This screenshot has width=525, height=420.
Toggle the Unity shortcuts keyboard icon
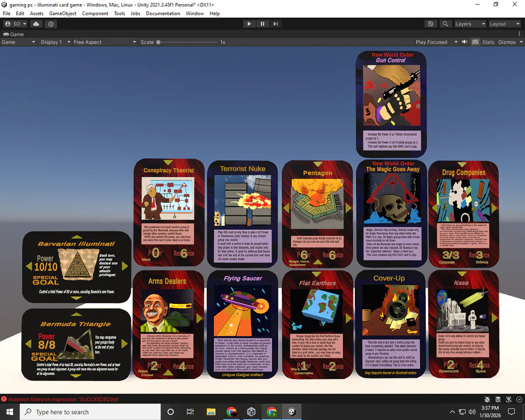tap(475, 42)
